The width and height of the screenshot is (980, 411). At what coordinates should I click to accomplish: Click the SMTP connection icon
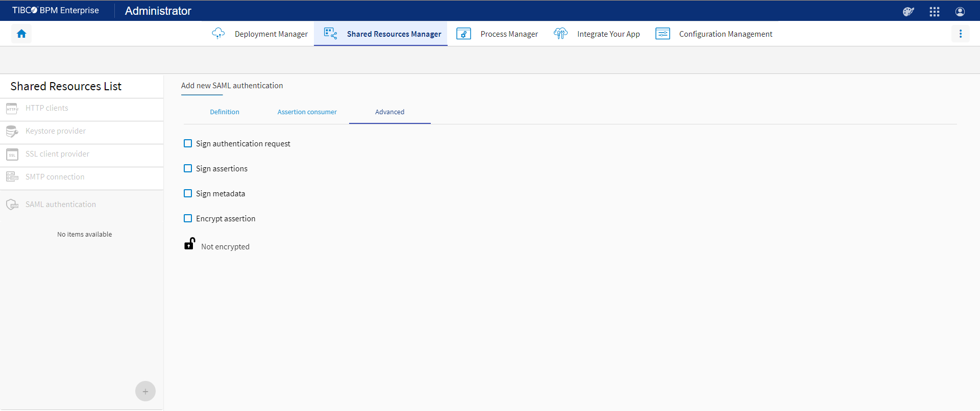pyautogui.click(x=12, y=177)
